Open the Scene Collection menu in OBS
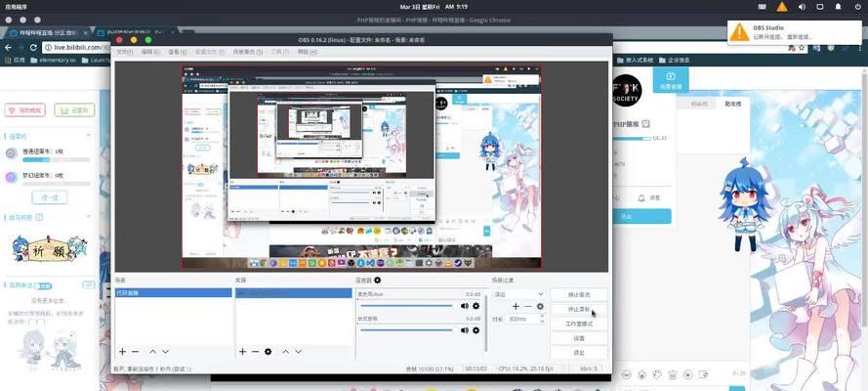The width and height of the screenshot is (868, 391). click(x=247, y=52)
